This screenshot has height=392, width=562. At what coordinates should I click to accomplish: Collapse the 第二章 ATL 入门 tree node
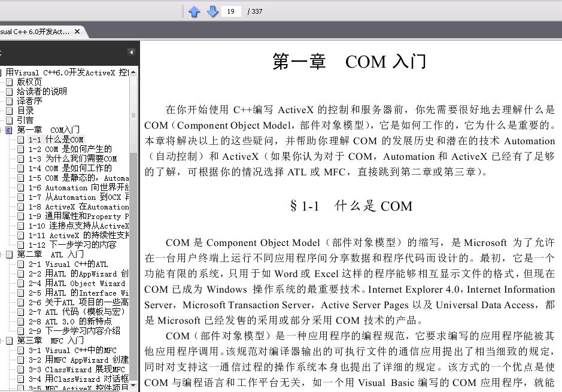pyautogui.click(x=1, y=255)
